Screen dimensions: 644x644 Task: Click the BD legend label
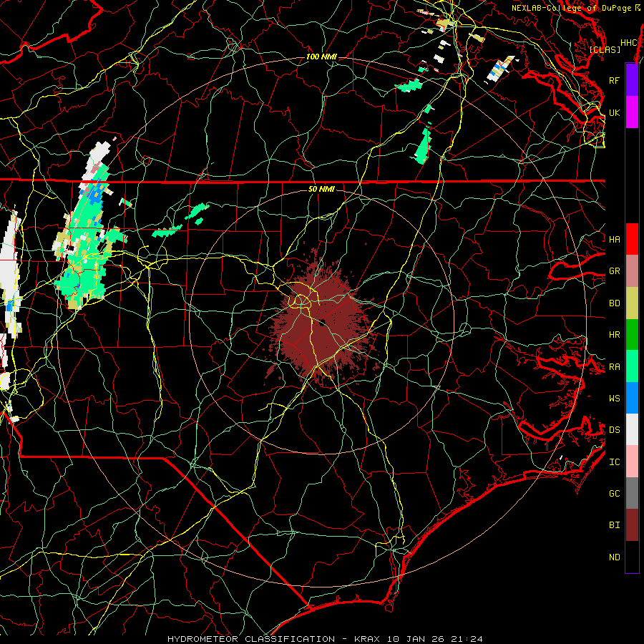(x=614, y=303)
